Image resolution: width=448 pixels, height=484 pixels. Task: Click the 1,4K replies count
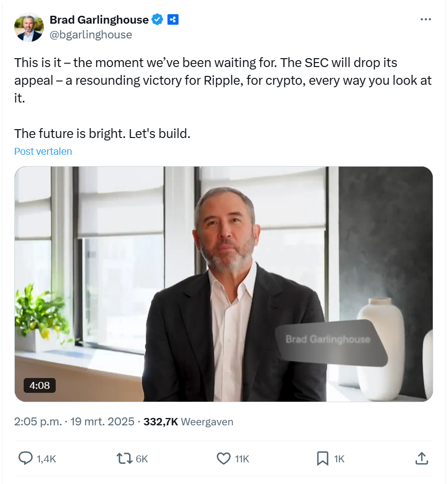click(47, 459)
